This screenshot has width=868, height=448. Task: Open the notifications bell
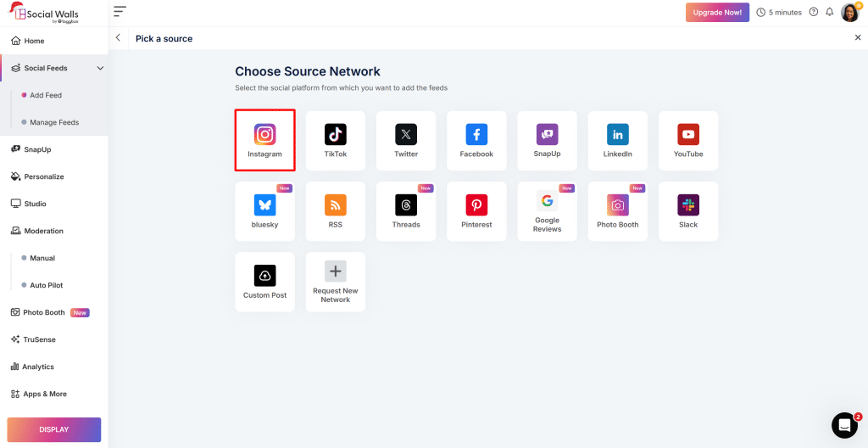tap(829, 12)
